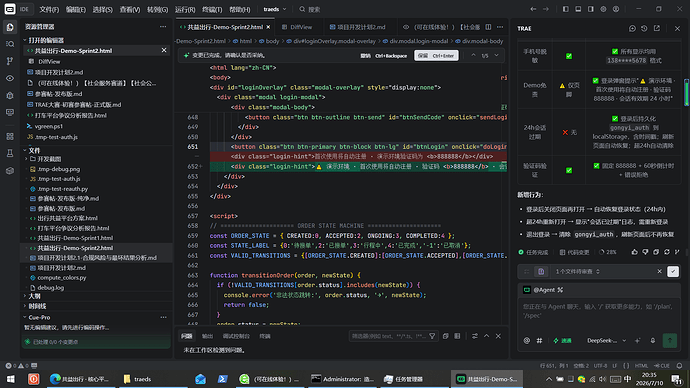Screen dimensions: 690x388
Task: Open the 终端(T) menu
Action: [212, 9]
